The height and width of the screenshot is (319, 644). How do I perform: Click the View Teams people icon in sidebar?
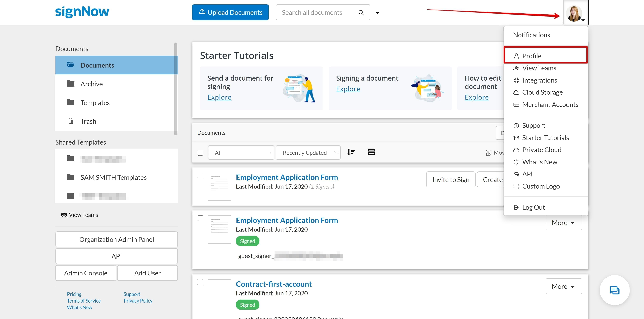(x=64, y=215)
